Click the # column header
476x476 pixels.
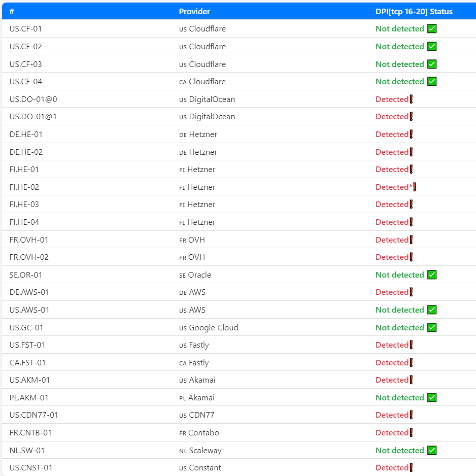click(x=12, y=12)
